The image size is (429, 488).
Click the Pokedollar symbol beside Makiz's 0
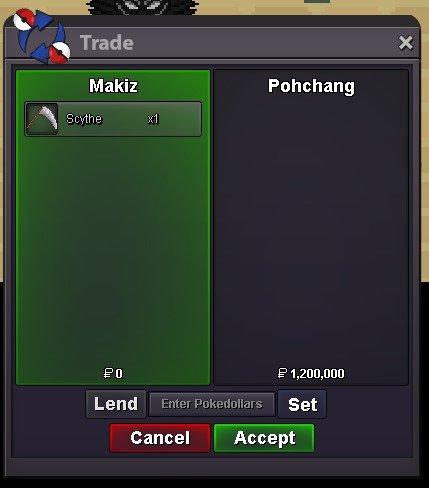108,373
